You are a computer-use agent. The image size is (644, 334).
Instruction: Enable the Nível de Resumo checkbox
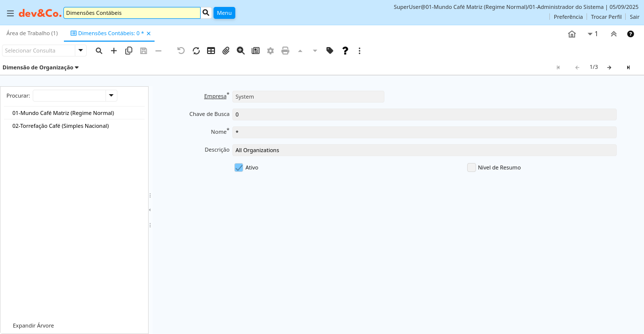(472, 167)
